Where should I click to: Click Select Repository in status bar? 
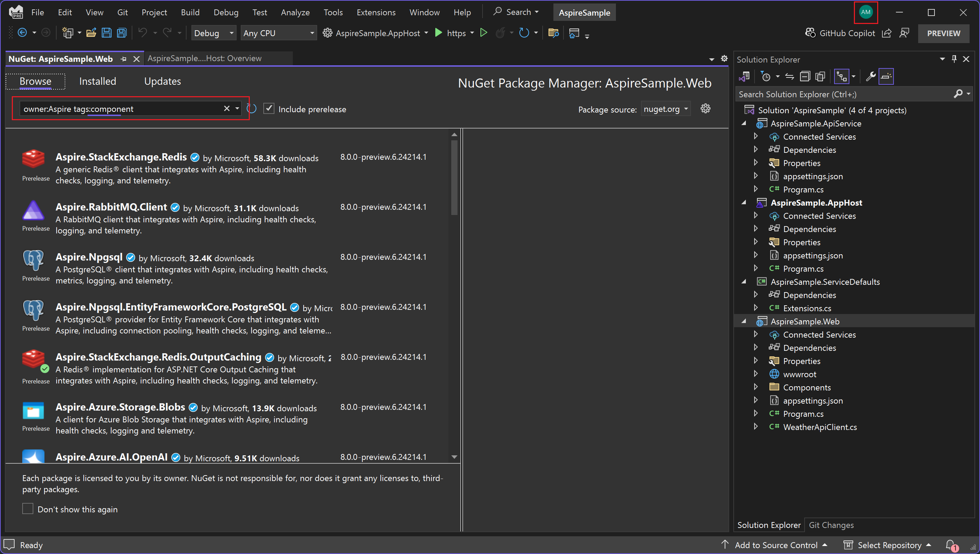(889, 545)
